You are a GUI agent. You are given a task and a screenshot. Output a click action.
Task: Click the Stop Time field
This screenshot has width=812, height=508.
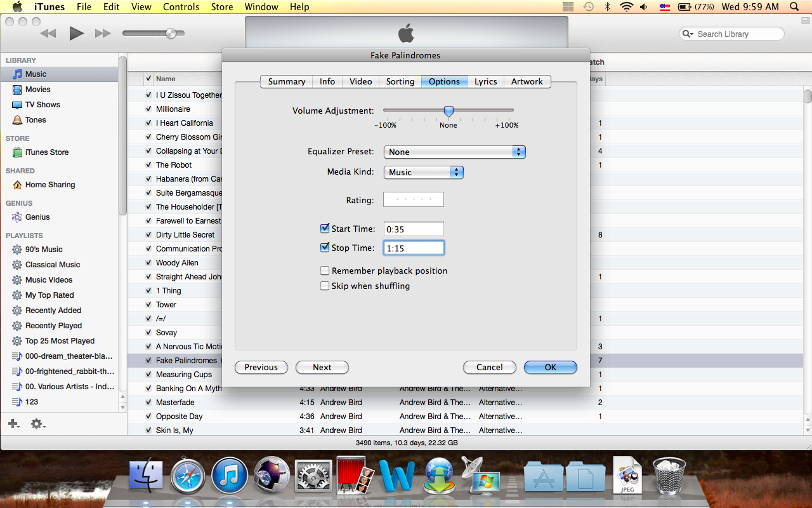coord(414,248)
